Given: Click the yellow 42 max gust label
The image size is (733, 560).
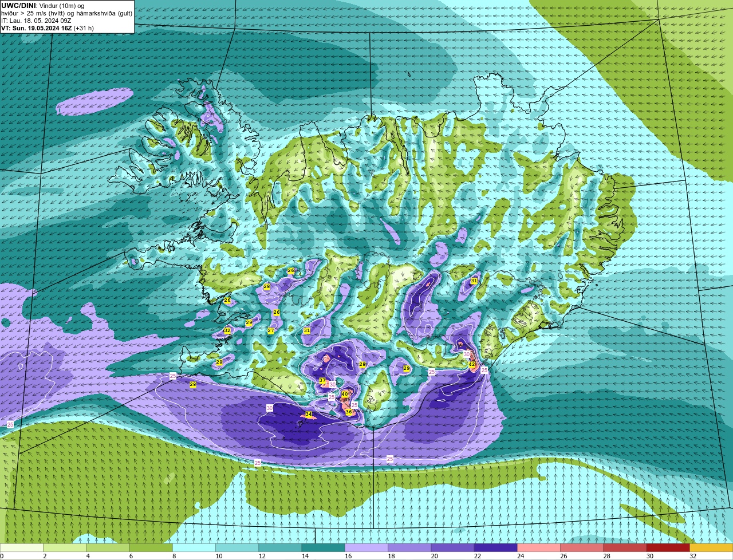Looking at the screenshot, I should coord(472,364).
